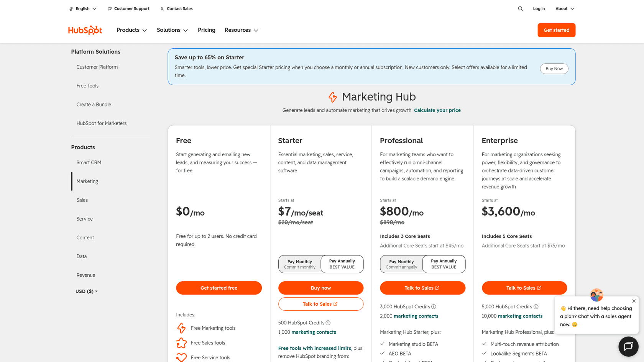
Task: Click the chat agent avatar
Action: [x=596, y=295]
